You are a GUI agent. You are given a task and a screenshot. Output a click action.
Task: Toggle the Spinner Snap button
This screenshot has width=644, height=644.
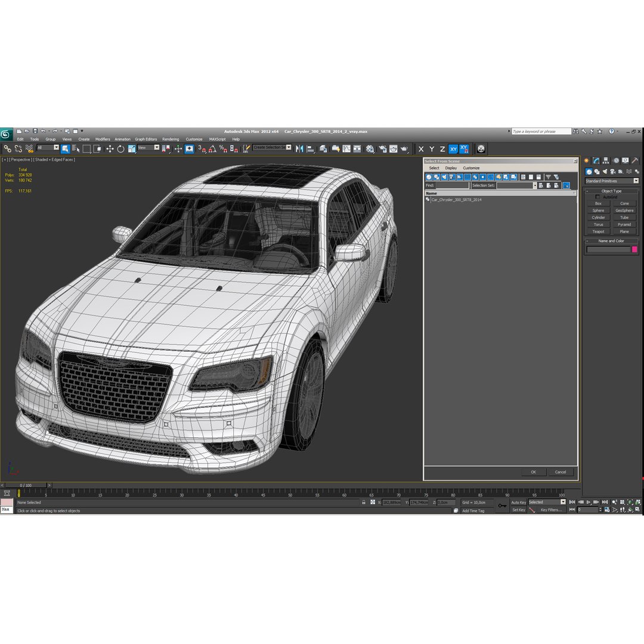coord(234,148)
